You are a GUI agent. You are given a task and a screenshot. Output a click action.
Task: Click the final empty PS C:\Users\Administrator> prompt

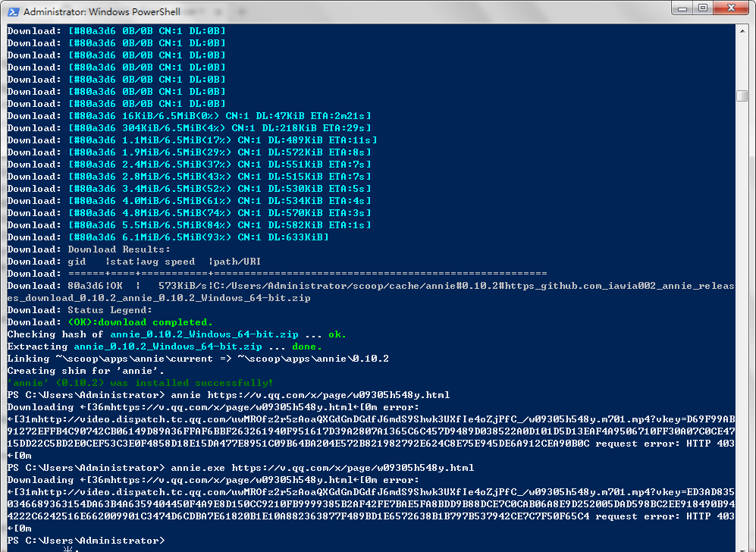coord(86,541)
